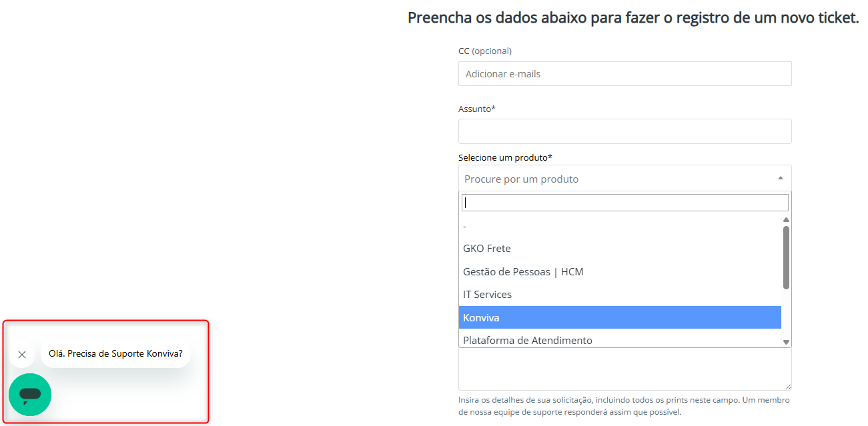This screenshot has height=426, width=868.
Task: Focus the product search box in dropdown
Action: (x=624, y=203)
